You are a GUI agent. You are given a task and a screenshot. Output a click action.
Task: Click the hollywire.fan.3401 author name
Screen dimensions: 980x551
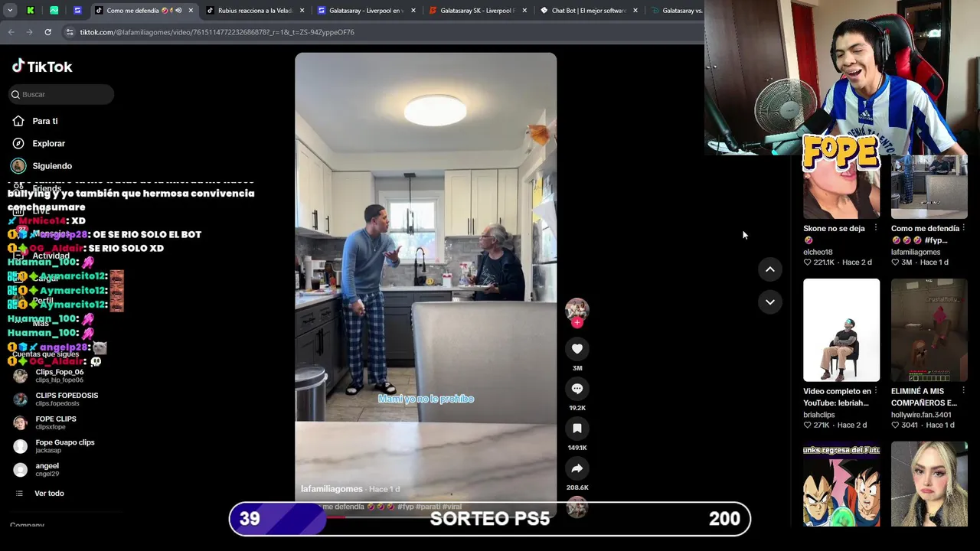[921, 415]
